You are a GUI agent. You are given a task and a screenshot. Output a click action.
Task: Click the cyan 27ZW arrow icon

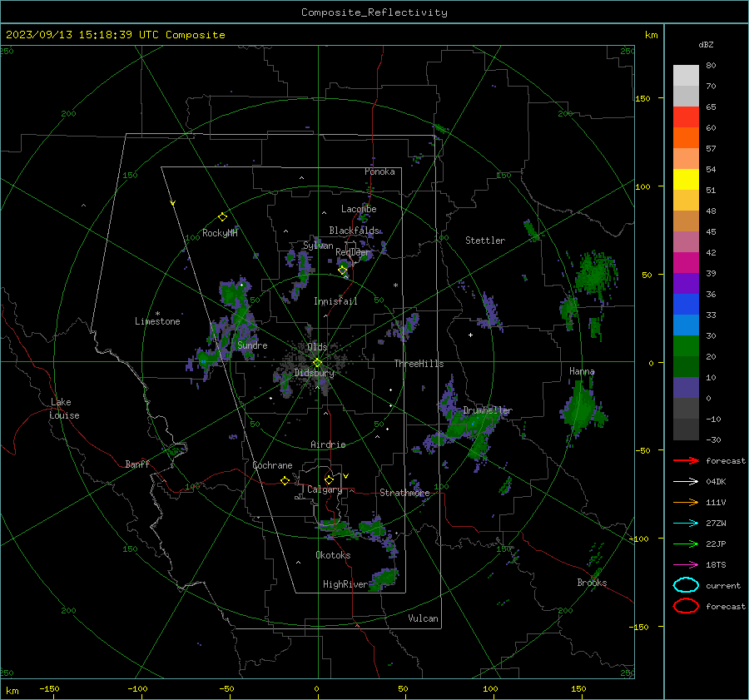(x=686, y=524)
